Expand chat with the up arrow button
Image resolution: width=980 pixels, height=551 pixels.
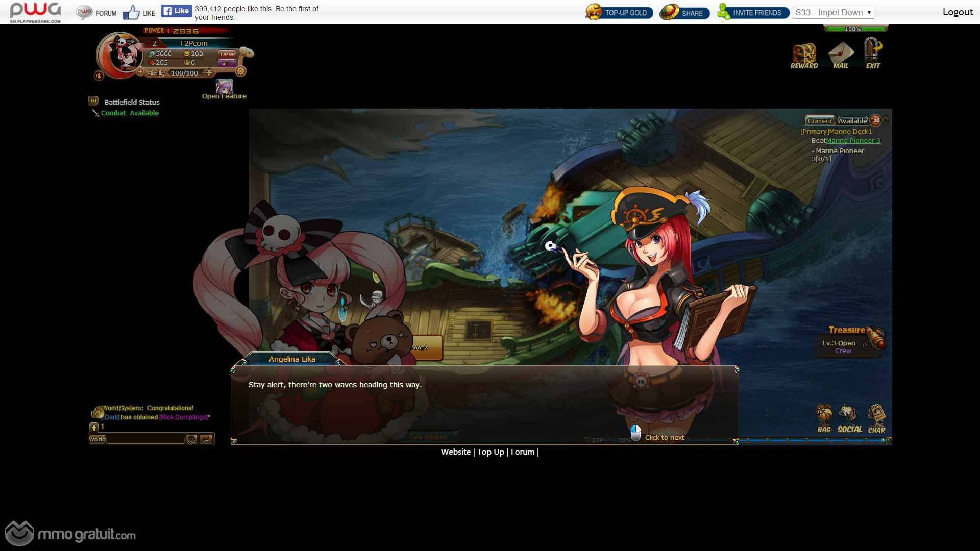(x=94, y=427)
